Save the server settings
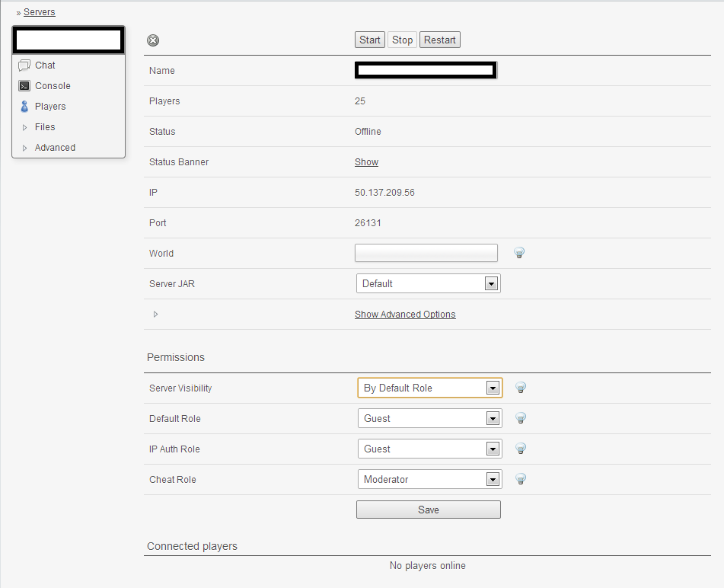This screenshot has width=724, height=588. point(428,510)
